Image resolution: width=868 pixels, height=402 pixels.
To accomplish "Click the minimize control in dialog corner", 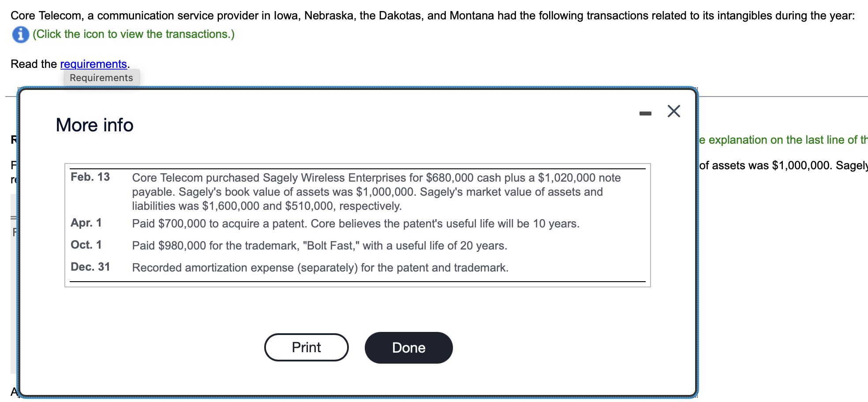I will pyautogui.click(x=645, y=112).
